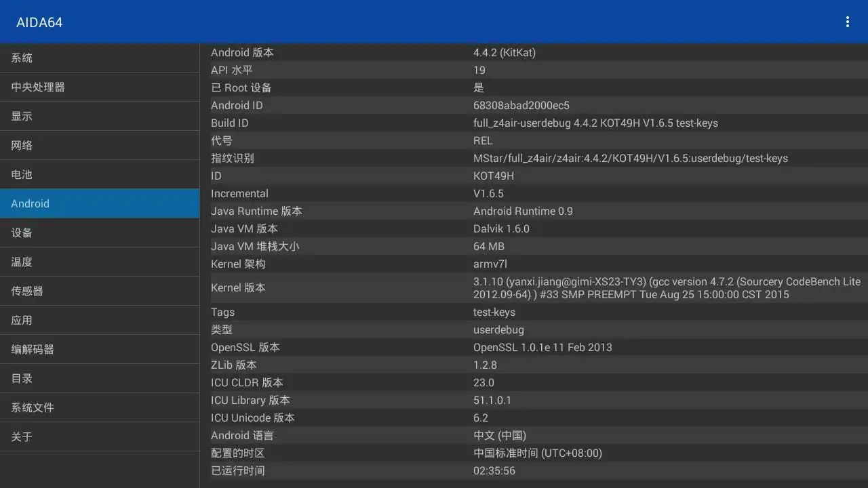Click the Android ID value 68308abad2000ec5
868x488 pixels.
[x=521, y=105]
